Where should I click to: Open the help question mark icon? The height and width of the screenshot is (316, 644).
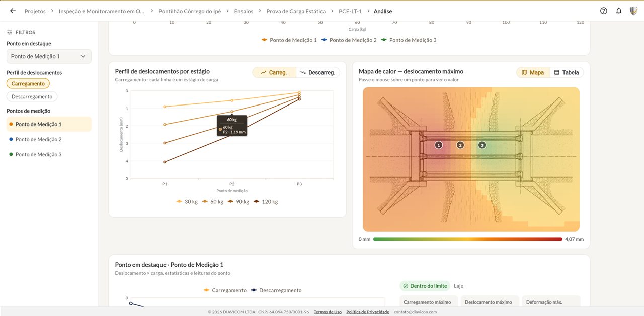[x=604, y=11]
